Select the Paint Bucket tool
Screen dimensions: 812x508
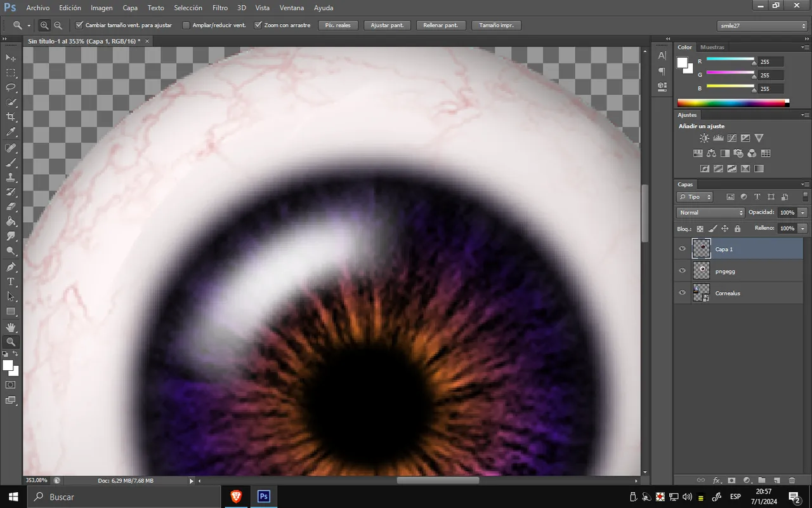[x=11, y=222]
